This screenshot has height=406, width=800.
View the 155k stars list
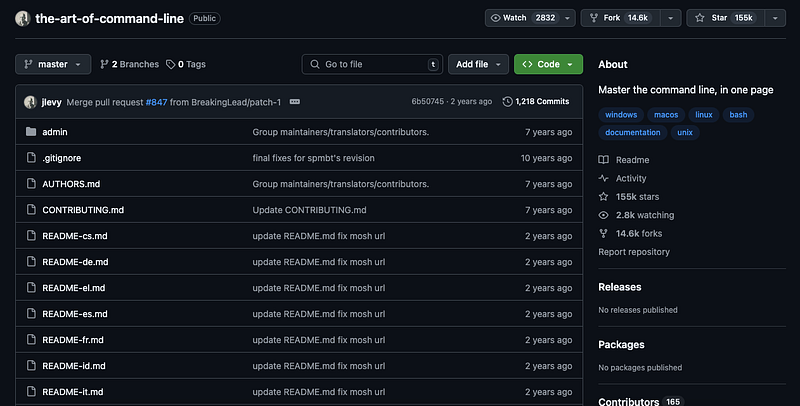click(629, 196)
